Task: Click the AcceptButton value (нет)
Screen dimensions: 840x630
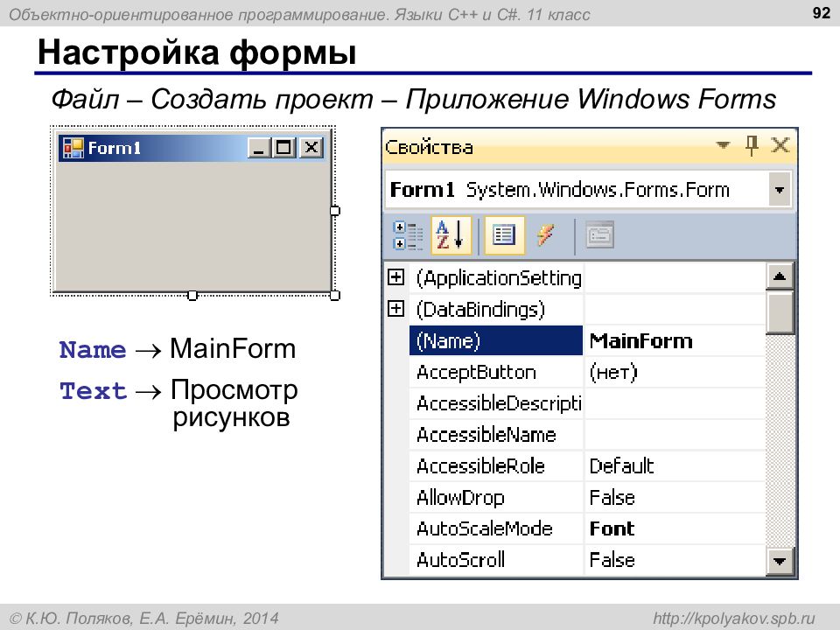Action: click(x=675, y=372)
